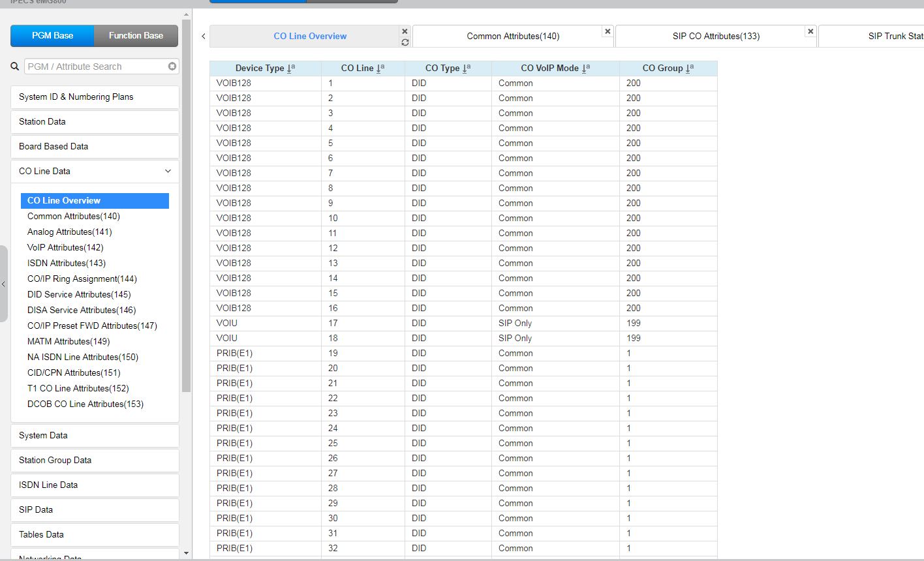
Task: Sort by Device Type column icon
Action: [x=291, y=68]
